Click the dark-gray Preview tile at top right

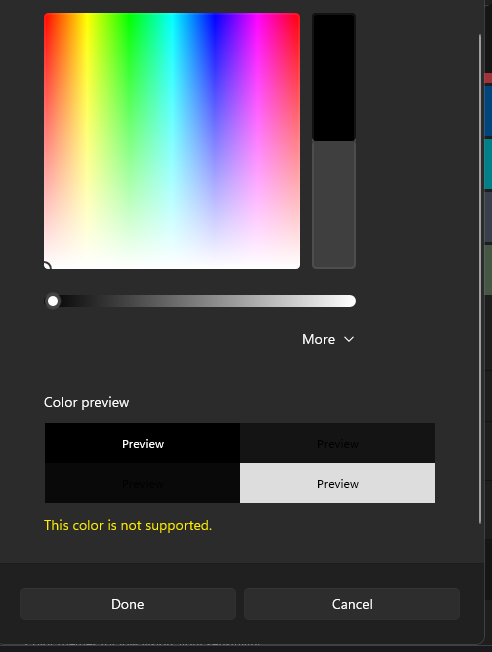click(337, 443)
